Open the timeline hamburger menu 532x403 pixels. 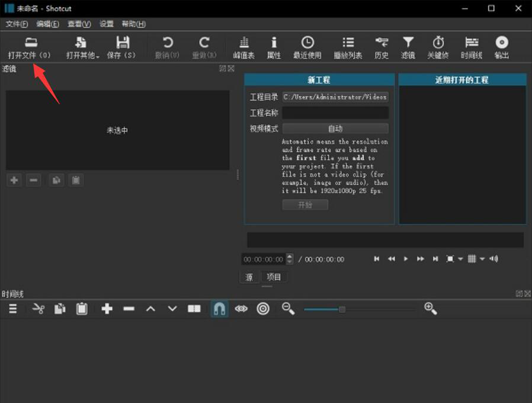[12, 308]
